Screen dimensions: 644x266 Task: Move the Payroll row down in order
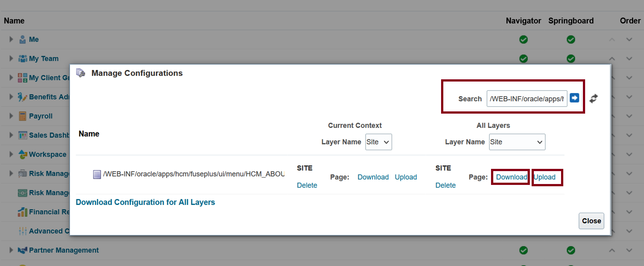[629, 116]
